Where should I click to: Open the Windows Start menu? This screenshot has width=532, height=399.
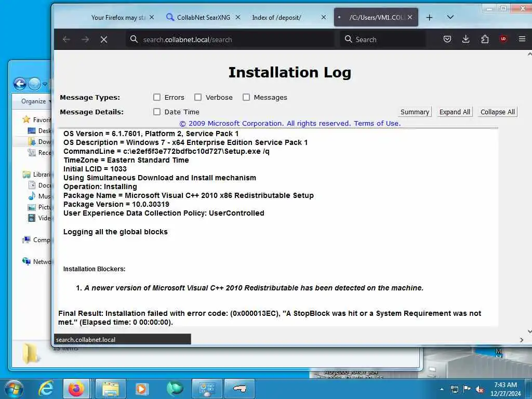[14, 389]
